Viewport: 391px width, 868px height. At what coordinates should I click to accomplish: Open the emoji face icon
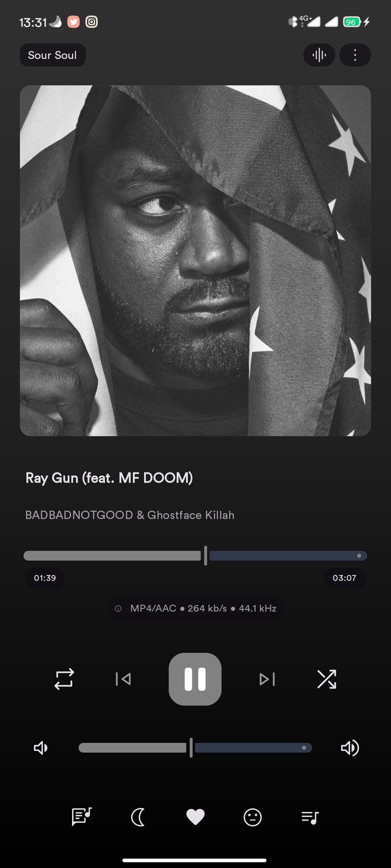click(253, 817)
